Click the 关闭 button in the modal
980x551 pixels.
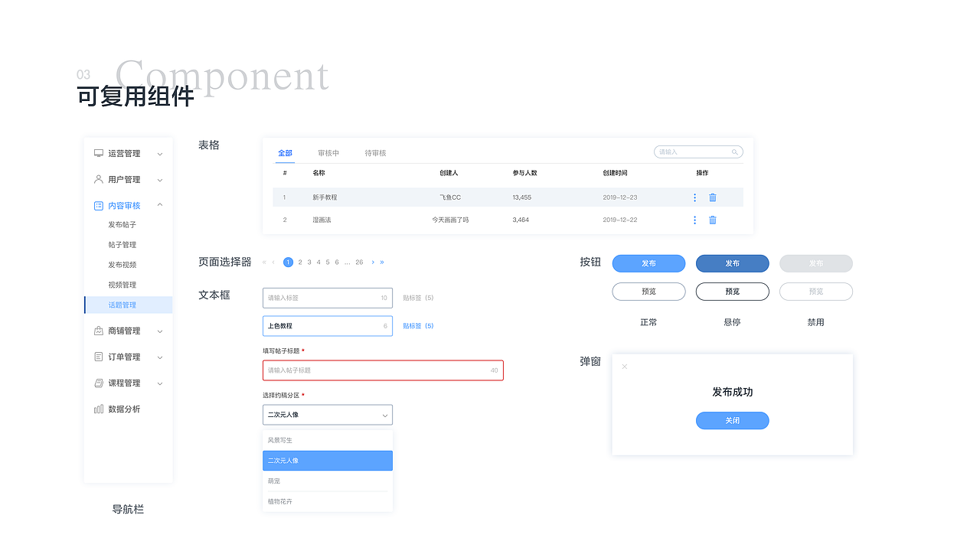[732, 420]
